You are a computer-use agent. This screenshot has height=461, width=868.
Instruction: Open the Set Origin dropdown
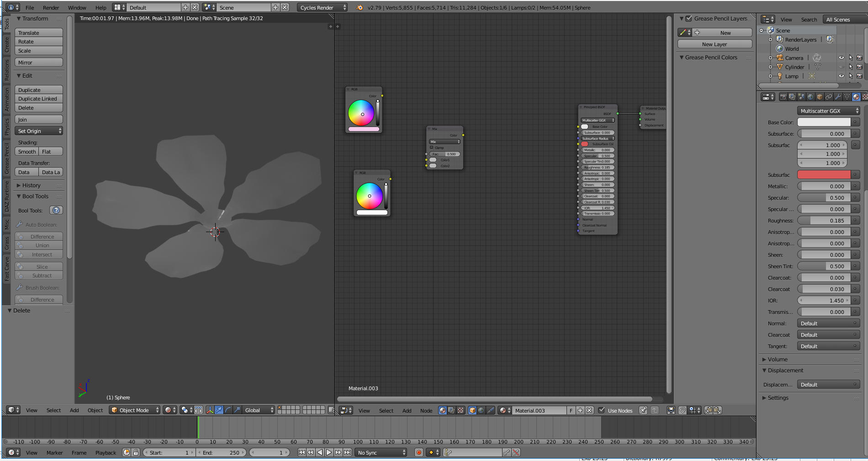click(x=39, y=131)
